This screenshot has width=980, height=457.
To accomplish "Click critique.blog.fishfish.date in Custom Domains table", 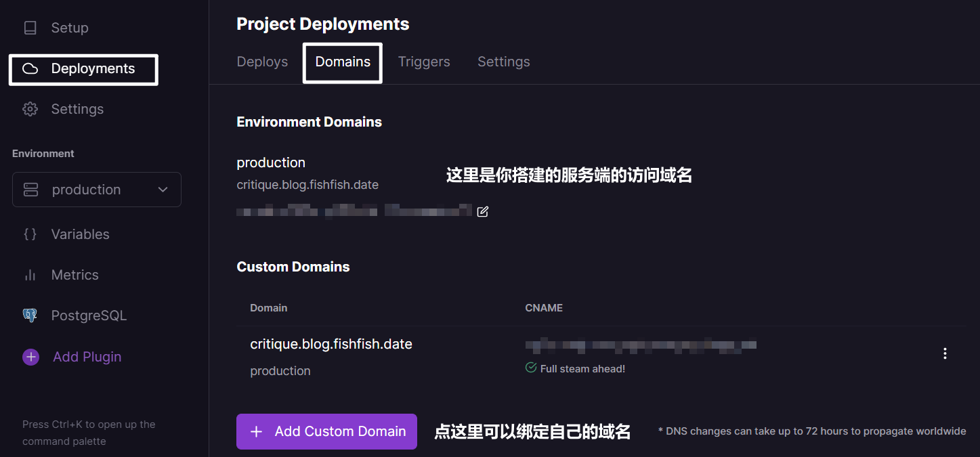I will [x=331, y=344].
